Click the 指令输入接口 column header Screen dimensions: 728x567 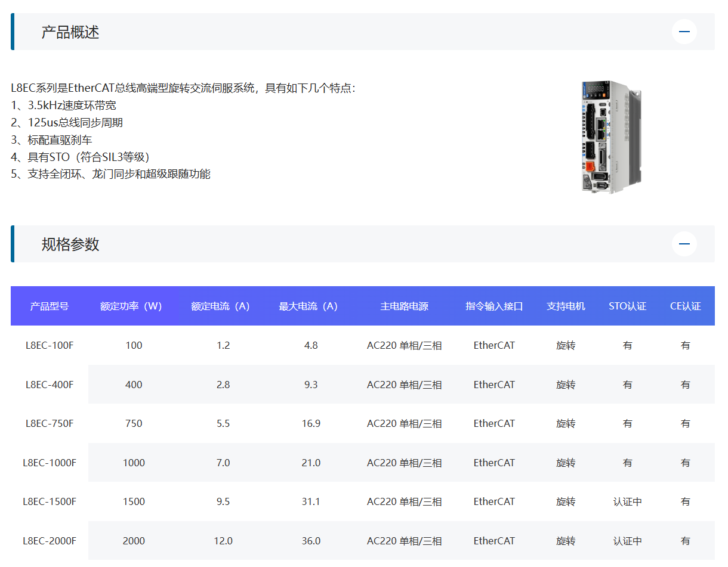pos(494,306)
